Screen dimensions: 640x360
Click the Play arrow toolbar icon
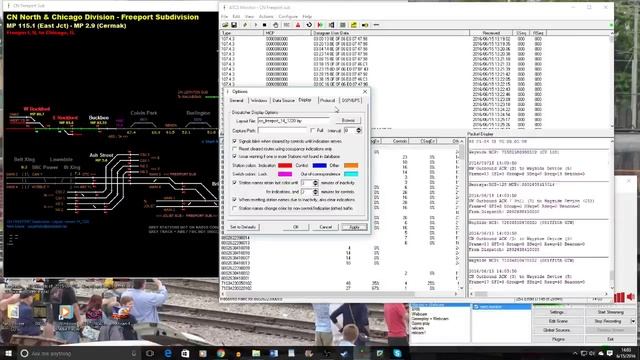pos(256,25)
